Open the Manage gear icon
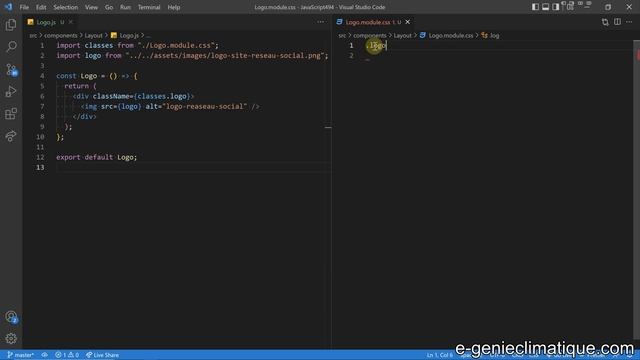This screenshot has height=360, width=640. pos(11,338)
